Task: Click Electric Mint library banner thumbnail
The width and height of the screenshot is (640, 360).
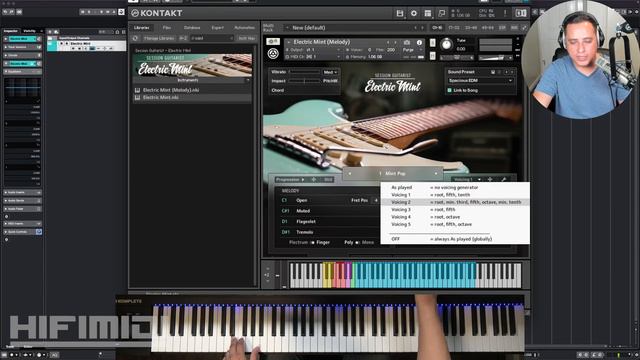Action: pyautogui.click(x=192, y=65)
